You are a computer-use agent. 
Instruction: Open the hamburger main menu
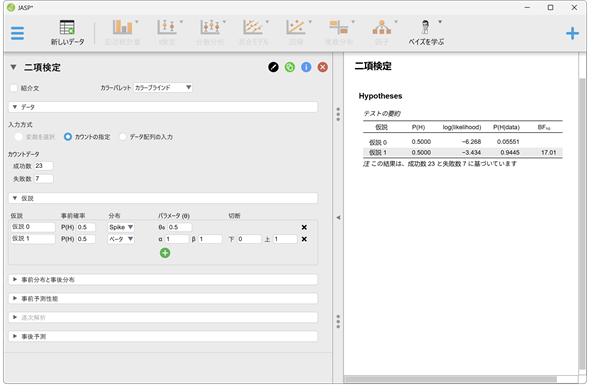click(x=17, y=33)
